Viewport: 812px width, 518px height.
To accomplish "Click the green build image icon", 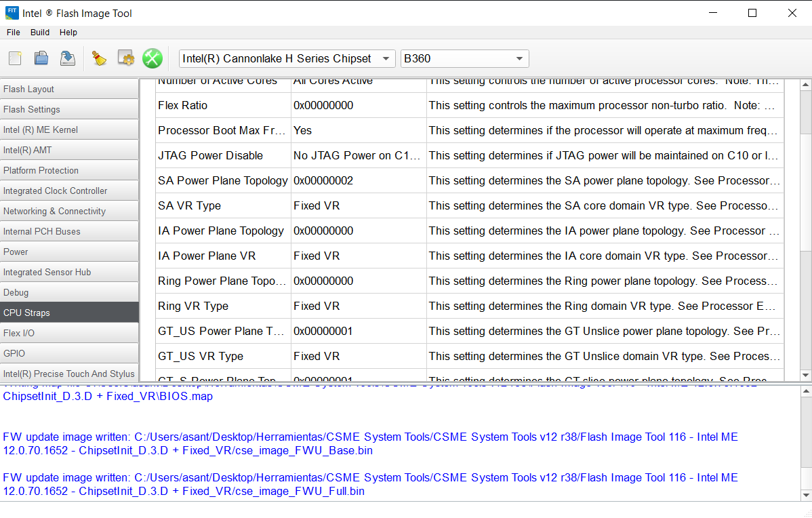I will tap(153, 58).
